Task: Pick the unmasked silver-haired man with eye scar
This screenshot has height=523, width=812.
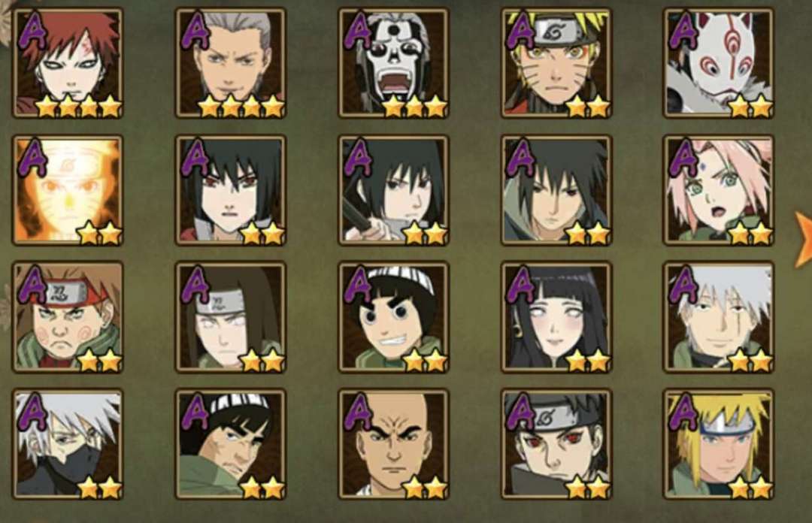Action: [719, 317]
